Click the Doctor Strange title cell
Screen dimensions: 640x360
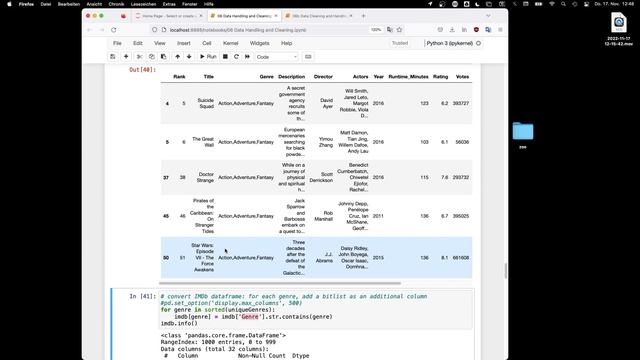[x=206, y=177]
